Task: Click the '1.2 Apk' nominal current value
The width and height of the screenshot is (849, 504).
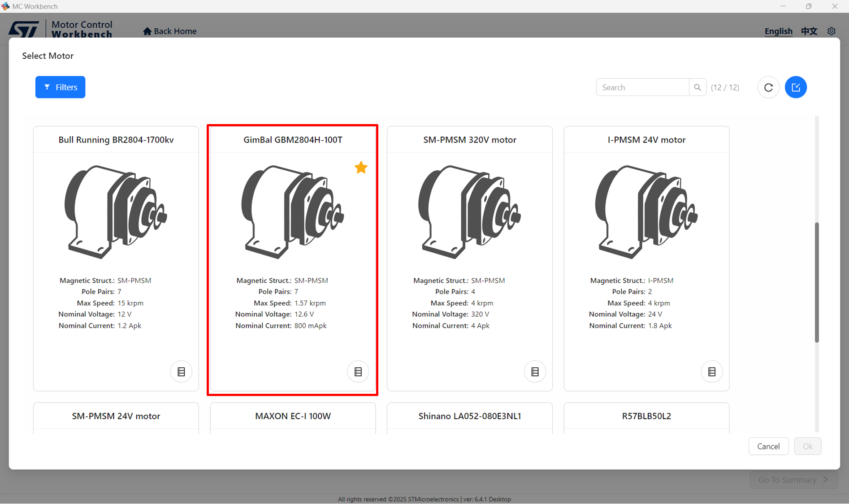Action: tap(130, 326)
